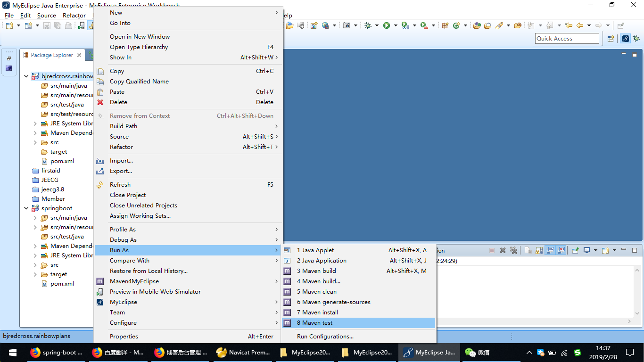Toggle Scroll Lock in Console
The width and height of the screenshot is (644, 362).
539,250
